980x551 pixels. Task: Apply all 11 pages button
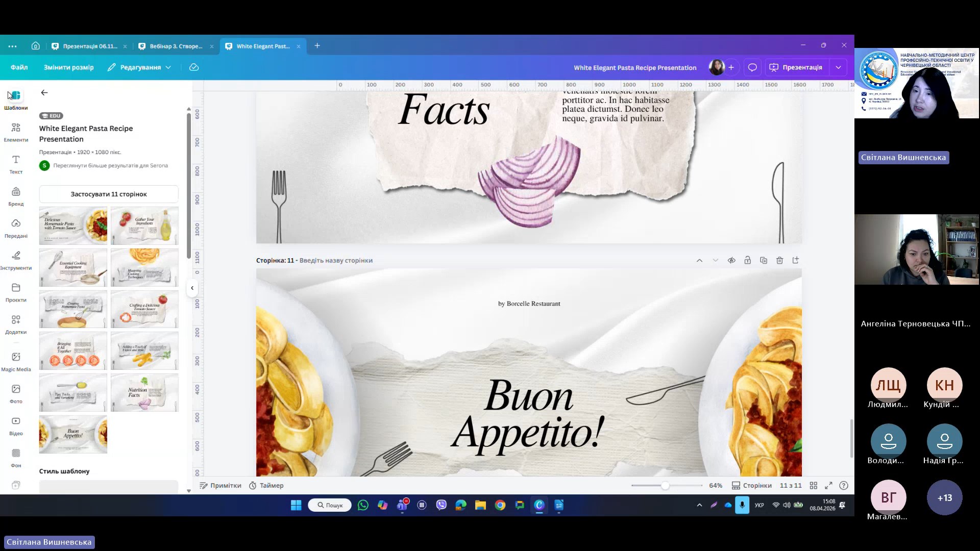coord(109,194)
